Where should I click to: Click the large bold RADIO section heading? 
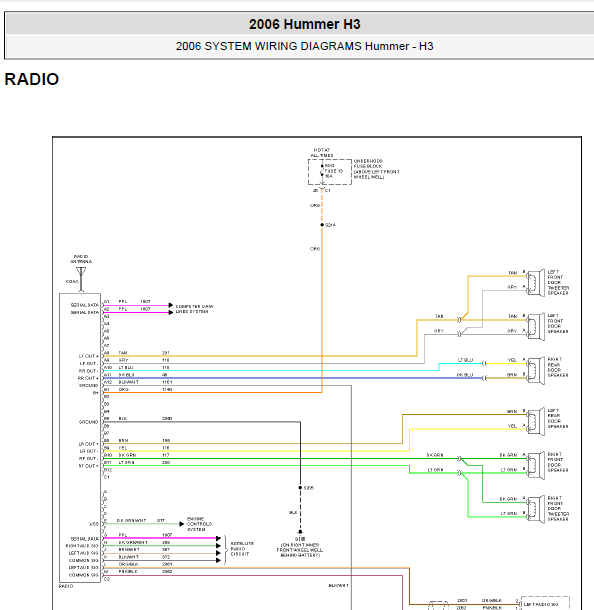[32, 79]
